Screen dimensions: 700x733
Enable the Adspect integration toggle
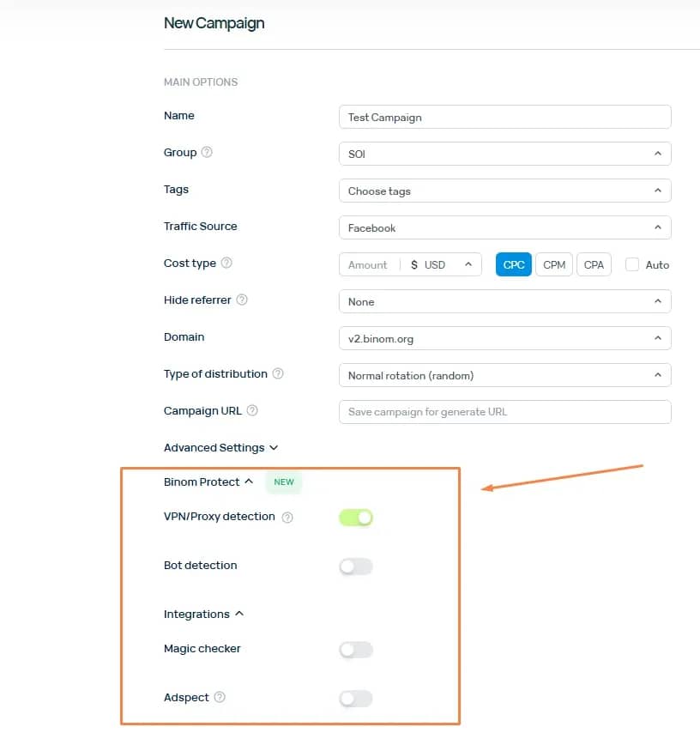click(356, 699)
